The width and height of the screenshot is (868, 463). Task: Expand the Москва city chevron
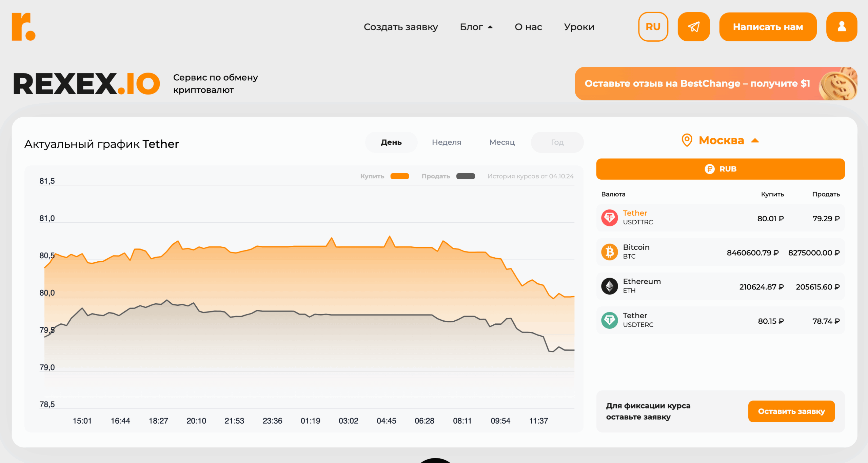[755, 140]
